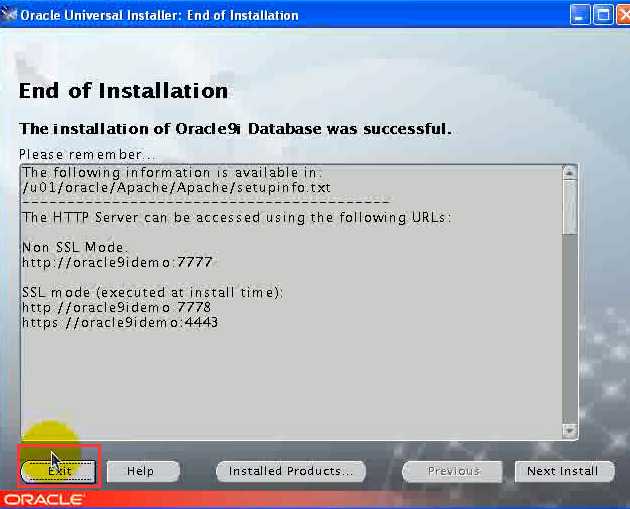
Task: Click scroll up arrow of info box
Action: pyautogui.click(x=569, y=173)
